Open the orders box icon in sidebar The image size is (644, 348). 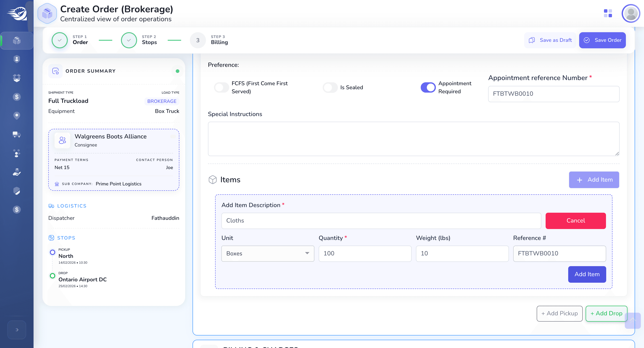(17, 40)
